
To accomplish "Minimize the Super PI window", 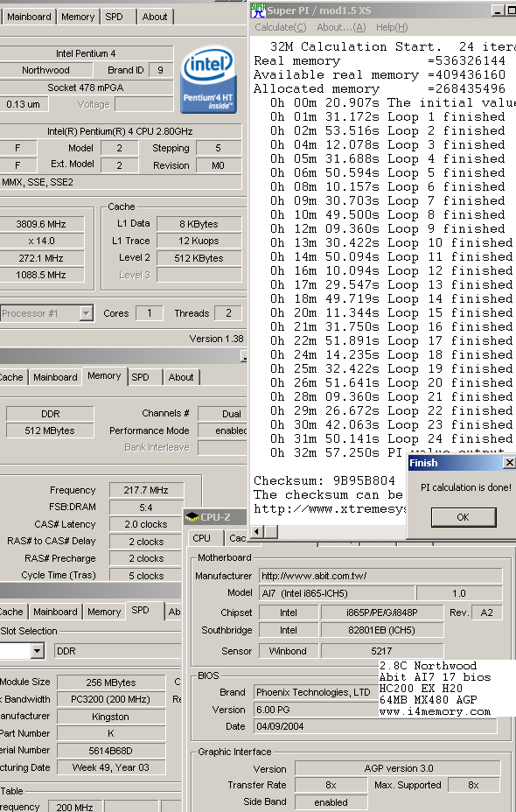I will (498, 10).
